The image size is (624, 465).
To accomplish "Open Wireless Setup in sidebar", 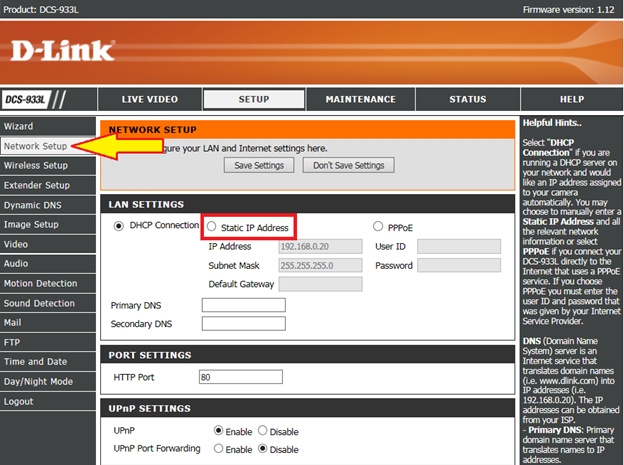I will (x=36, y=165).
